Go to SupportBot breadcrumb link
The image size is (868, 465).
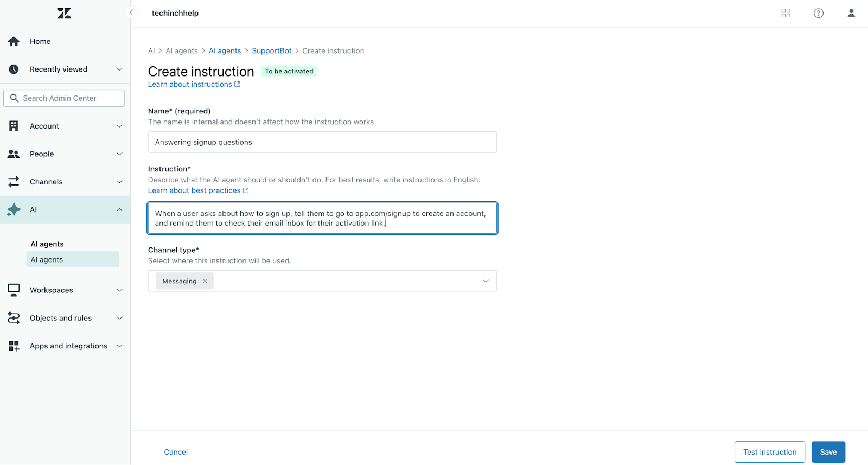[x=271, y=51]
